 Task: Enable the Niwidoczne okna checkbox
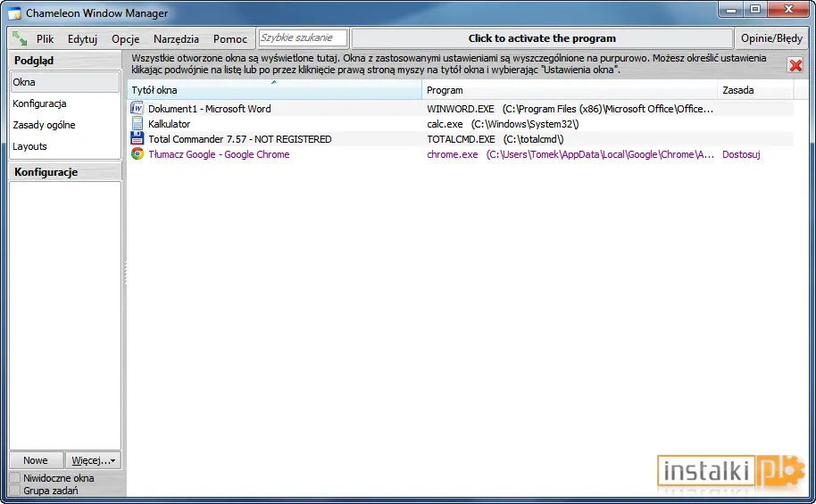coord(15,478)
